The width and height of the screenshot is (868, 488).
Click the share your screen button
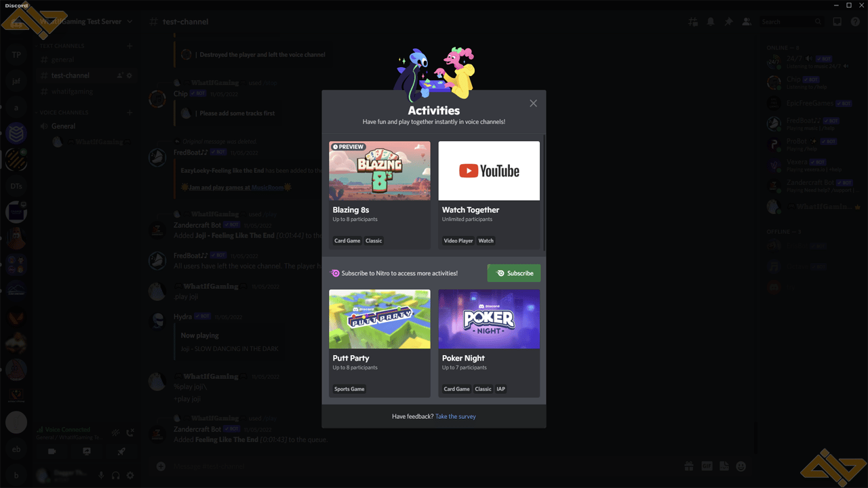pos(87,451)
